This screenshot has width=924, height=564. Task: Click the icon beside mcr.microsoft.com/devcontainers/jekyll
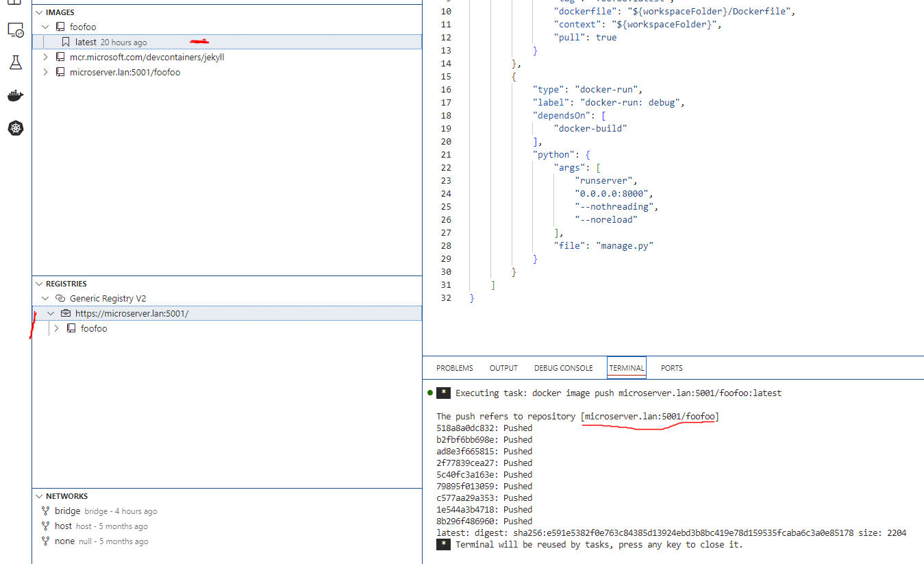pos(60,58)
